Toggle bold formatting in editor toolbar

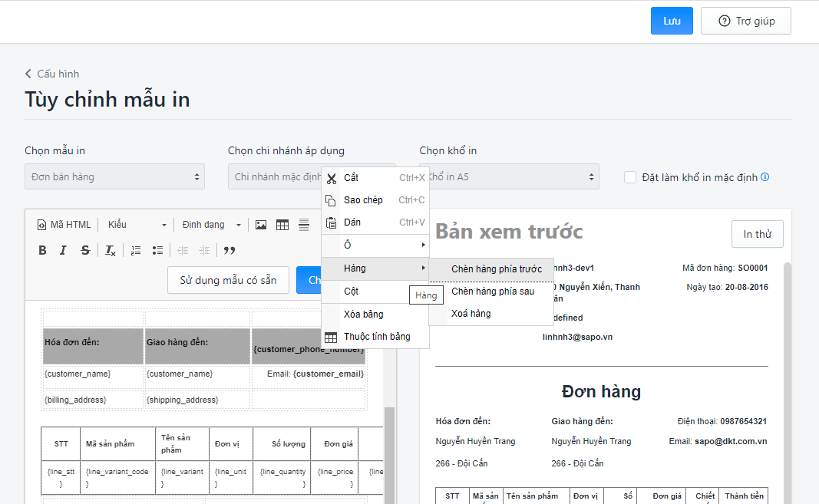[42, 250]
